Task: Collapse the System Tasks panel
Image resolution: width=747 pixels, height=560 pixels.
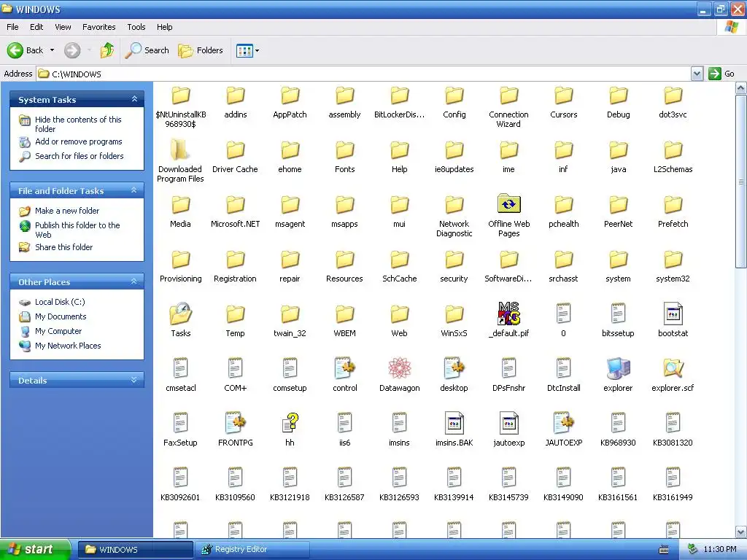Action: pyautogui.click(x=134, y=99)
